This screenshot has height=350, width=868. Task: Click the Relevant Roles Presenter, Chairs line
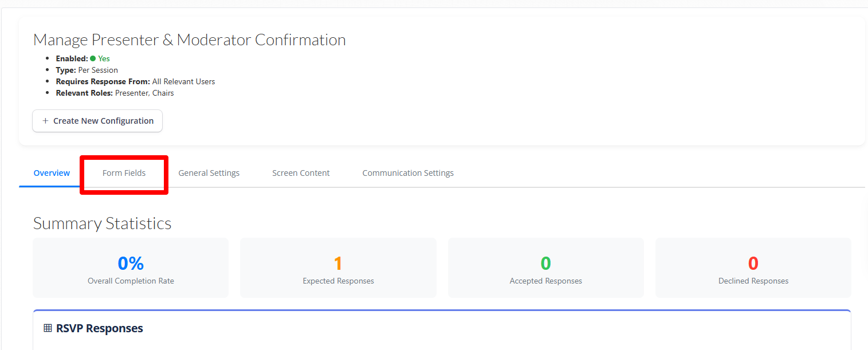(x=115, y=93)
